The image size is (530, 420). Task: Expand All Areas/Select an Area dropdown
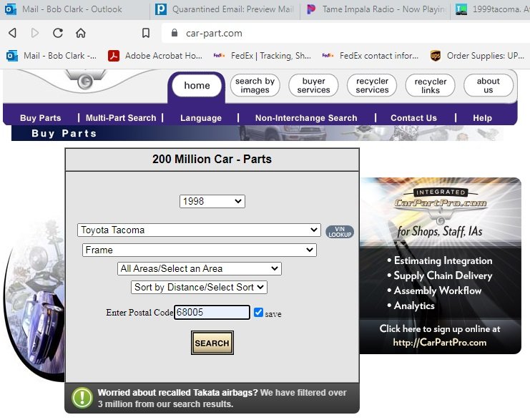click(x=200, y=268)
